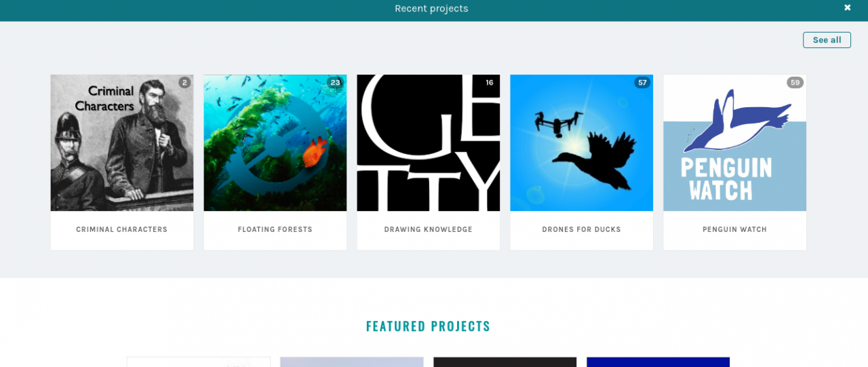
Task: Open the Drawing Knowledge project image
Action: click(x=429, y=142)
